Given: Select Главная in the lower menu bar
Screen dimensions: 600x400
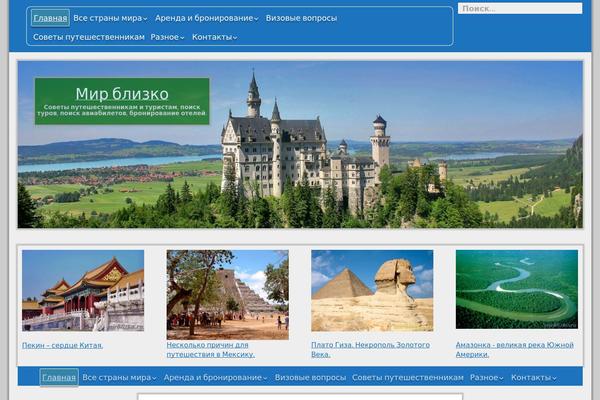Looking at the screenshot, I should pos(59,377).
